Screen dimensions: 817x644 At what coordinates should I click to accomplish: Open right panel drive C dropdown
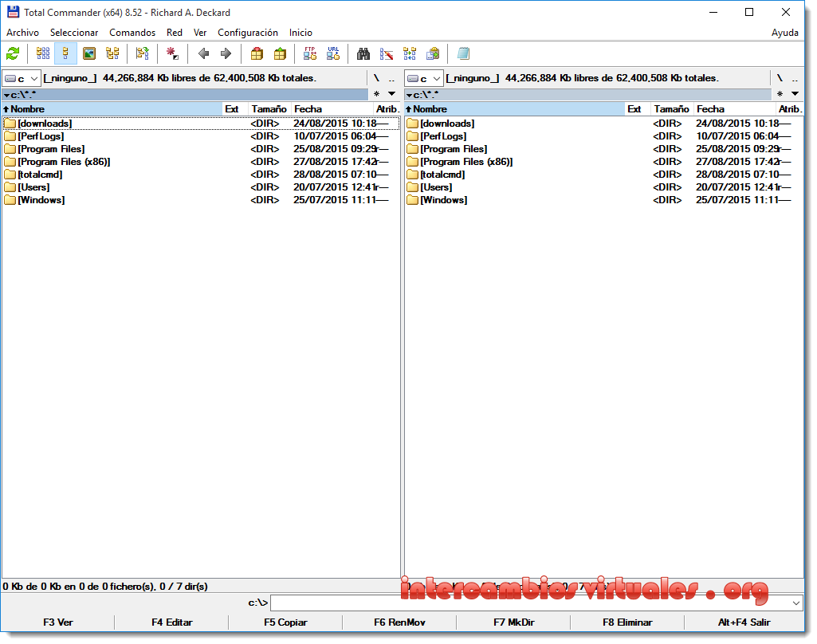pos(424,79)
